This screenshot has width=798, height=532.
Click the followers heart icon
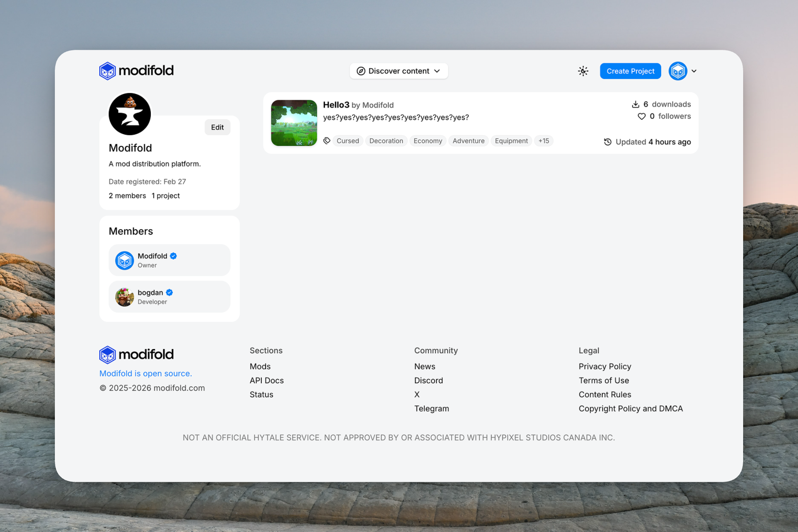(x=641, y=116)
